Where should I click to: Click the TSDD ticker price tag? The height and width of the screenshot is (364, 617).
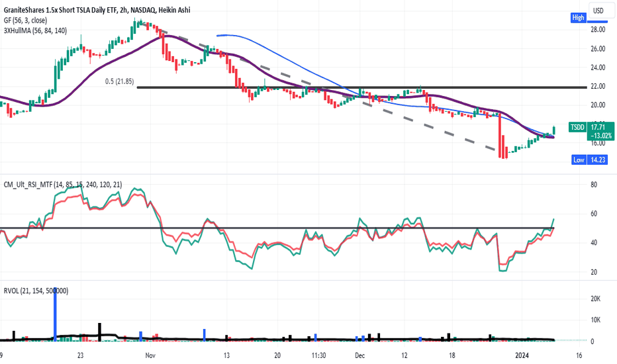(x=577, y=127)
